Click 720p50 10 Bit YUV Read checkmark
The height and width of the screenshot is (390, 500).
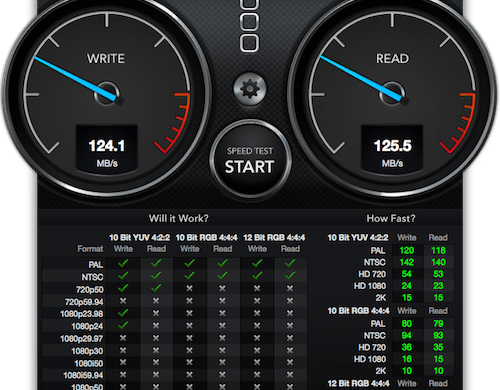pyautogui.click(x=156, y=288)
